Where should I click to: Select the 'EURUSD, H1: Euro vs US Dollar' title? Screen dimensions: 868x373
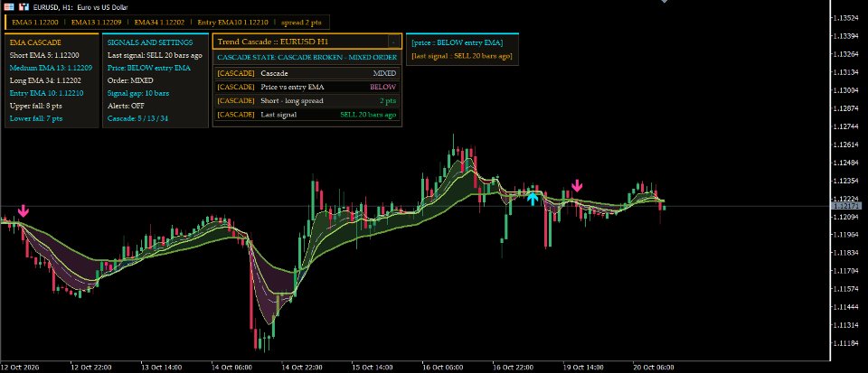(80, 7)
